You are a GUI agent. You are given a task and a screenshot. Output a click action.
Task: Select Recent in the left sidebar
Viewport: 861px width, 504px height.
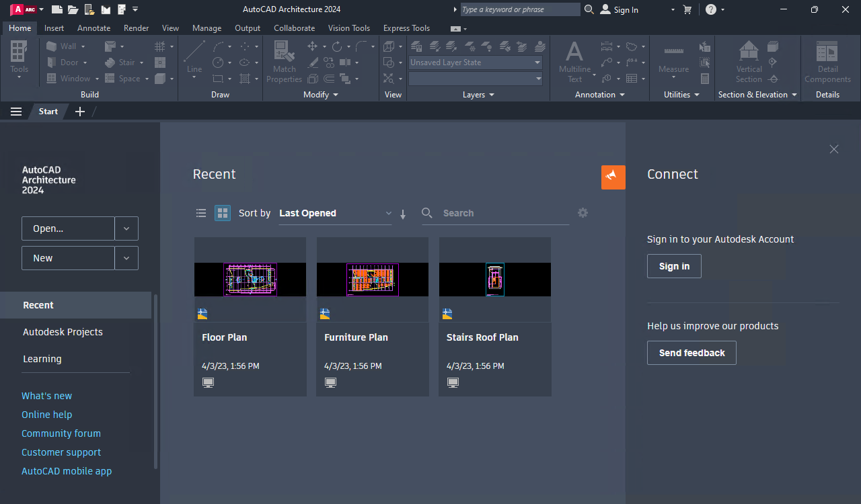tap(75, 305)
